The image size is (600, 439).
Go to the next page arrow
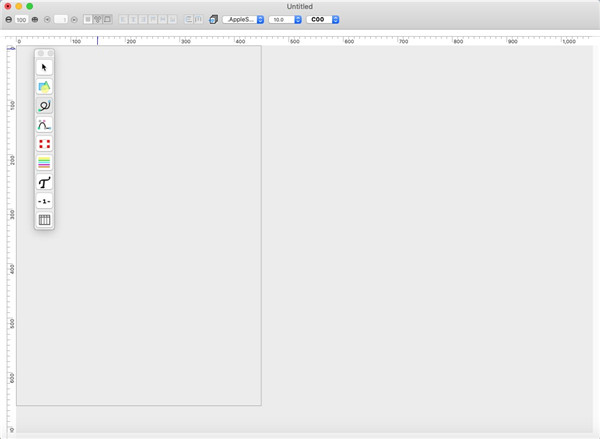coord(74,19)
